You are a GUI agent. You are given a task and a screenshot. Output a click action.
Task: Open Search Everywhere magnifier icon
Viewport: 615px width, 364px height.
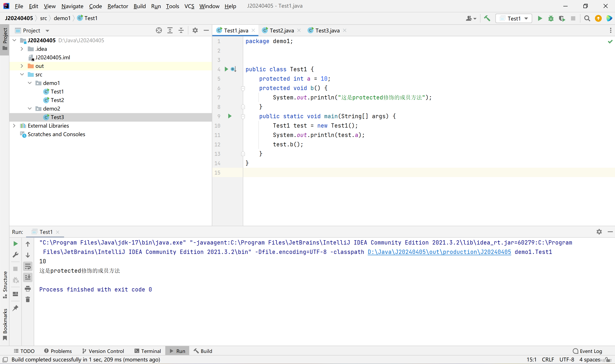(x=587, y=18)
